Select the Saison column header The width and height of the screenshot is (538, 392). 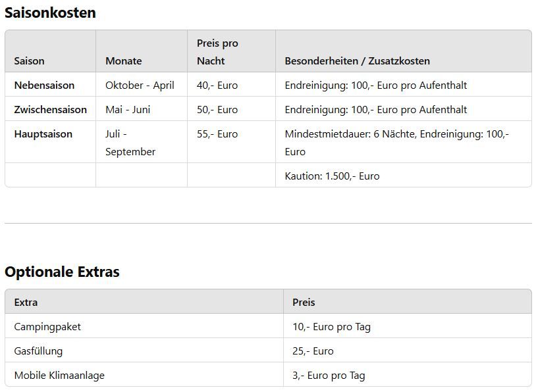pos(29,61)
